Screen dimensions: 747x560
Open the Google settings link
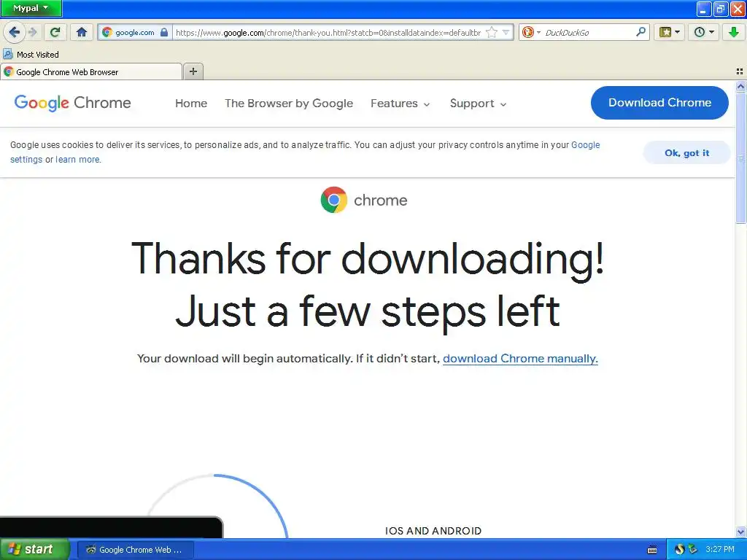click(586, 145)
